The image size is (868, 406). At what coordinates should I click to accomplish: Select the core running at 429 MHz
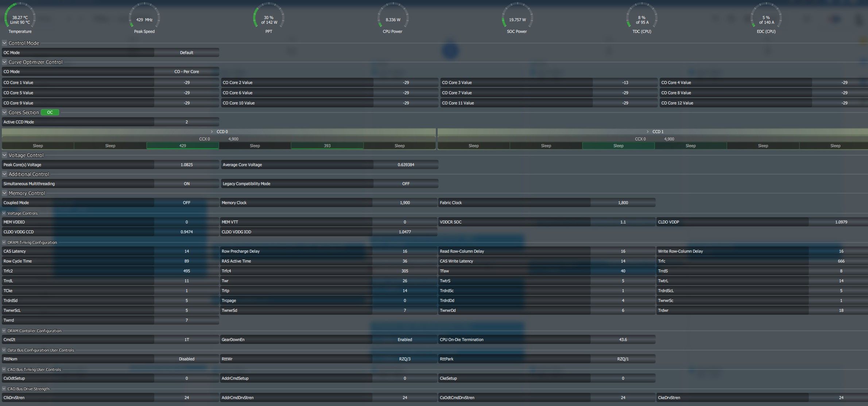tap(182, 146)
